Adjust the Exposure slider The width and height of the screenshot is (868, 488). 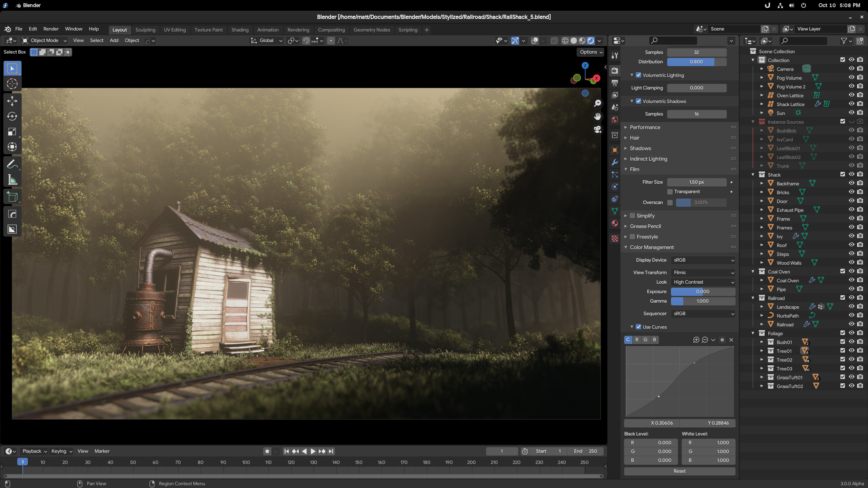point(703,292)
